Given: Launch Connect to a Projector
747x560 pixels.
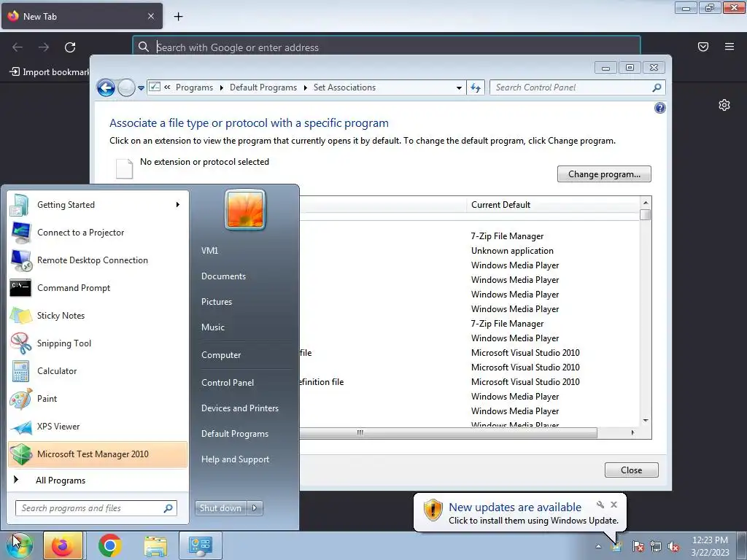Looking at the screenshot, I should pyautogui.click(x=98, y=233).
